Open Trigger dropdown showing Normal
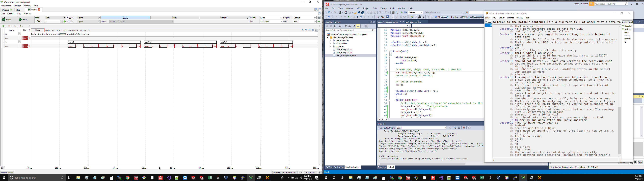This screenshot has height=181, width=644. [x=89, y=18]
